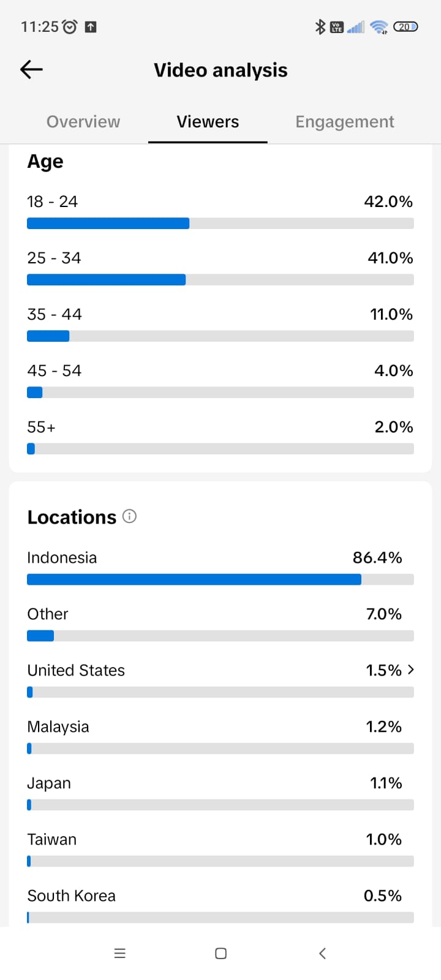Tap the Bluetooth status icon

coord(320,27)
